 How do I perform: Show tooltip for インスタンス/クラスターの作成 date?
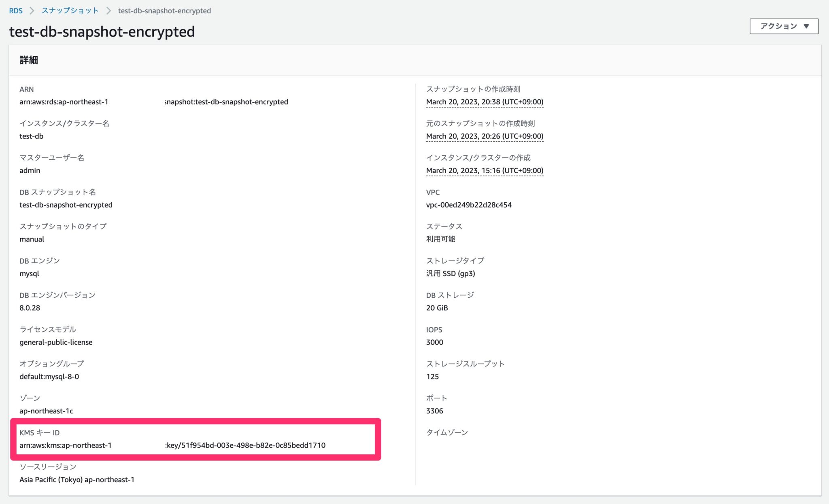click(484, 170)
